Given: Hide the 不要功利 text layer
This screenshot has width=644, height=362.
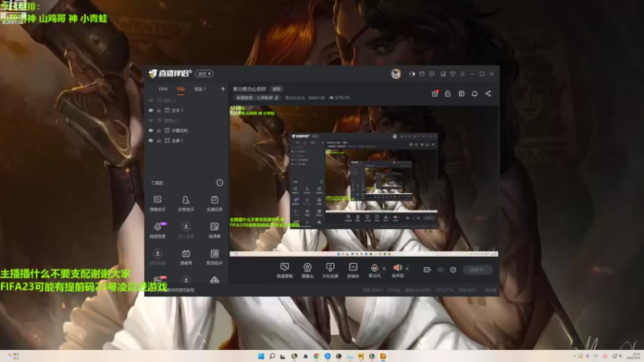Looking at the screenshot, I should click(151, 130).
